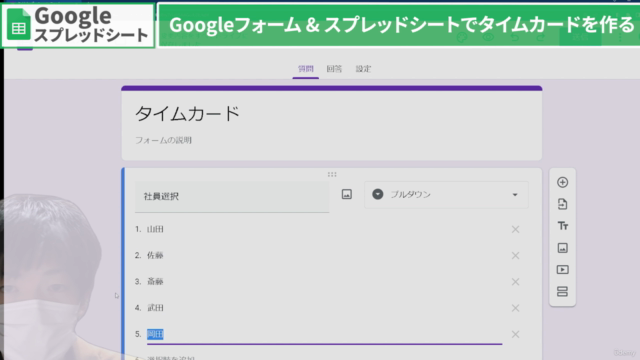The height and width of the screenshot is (360, 640).
Task: Add an image from the side toolbar
Action: (562, 248)
